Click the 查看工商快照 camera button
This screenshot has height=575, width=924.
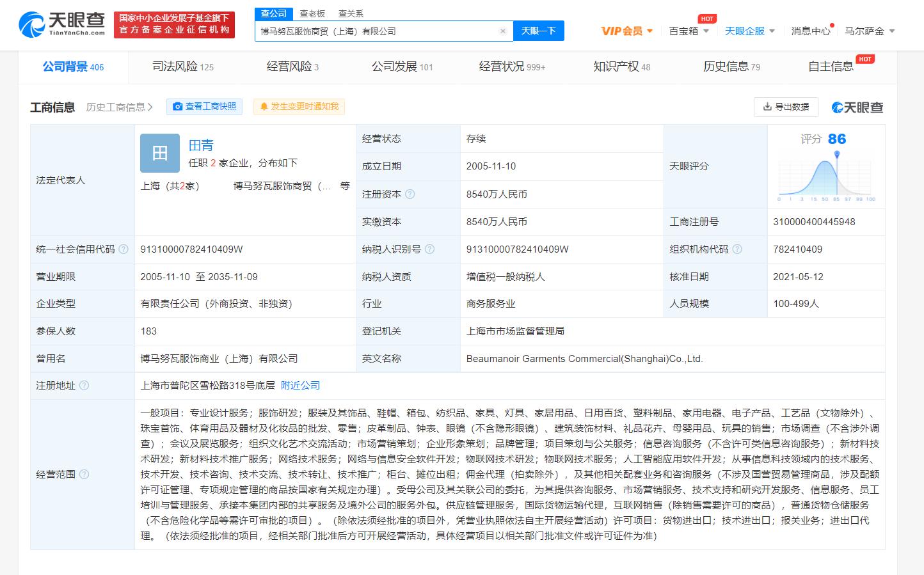pos(204,106)
